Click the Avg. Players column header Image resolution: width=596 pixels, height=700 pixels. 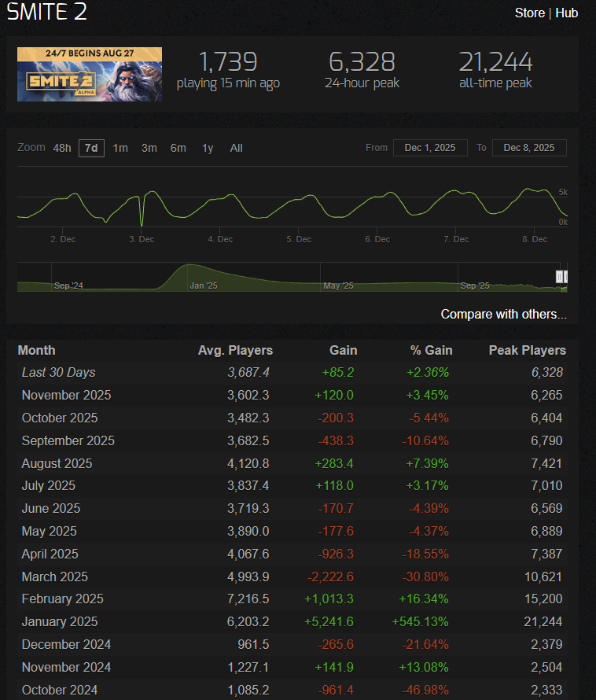235,351
